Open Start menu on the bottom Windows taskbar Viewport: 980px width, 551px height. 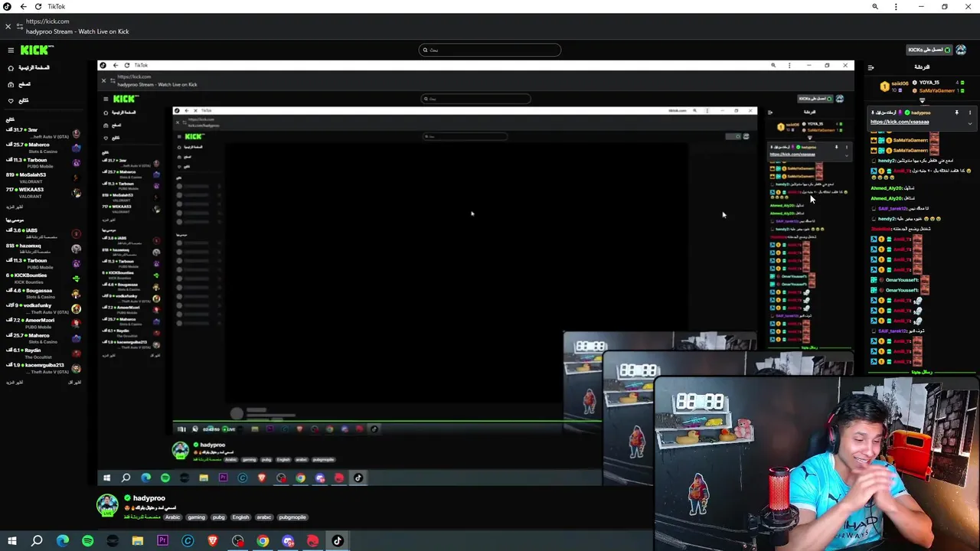pyautogui.click(x=11, y=541)
